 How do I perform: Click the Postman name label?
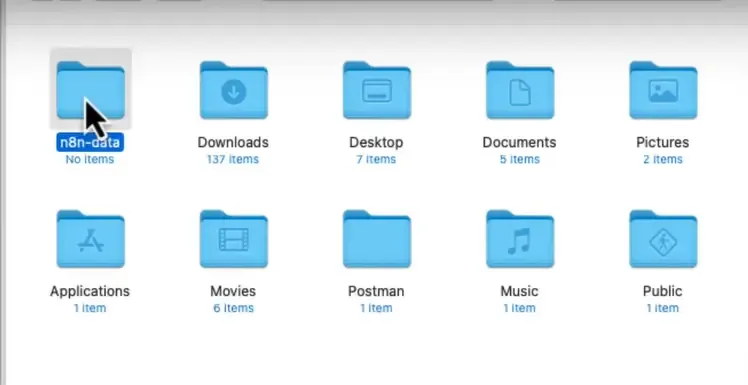point(376,291)
